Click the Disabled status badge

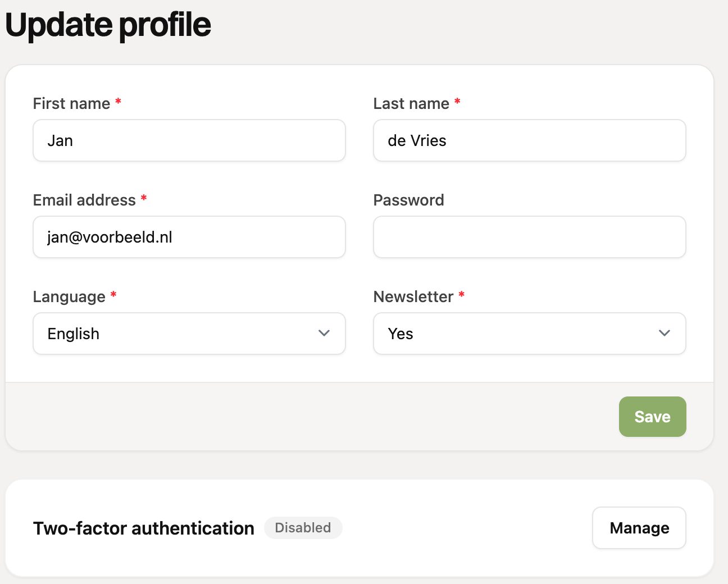point(303,528)
